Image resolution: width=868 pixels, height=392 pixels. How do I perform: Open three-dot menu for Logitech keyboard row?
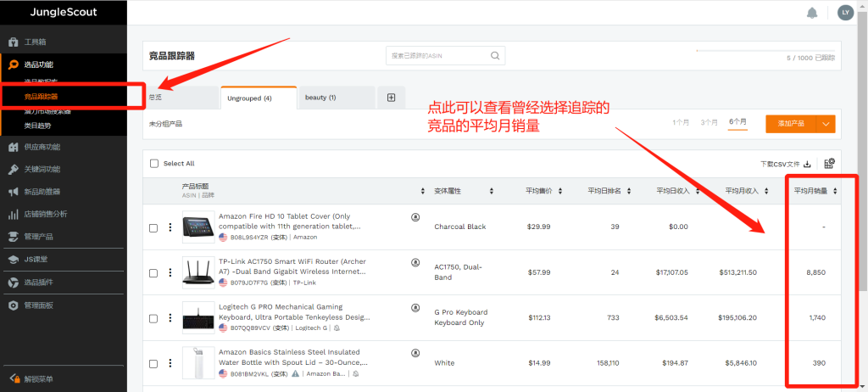[x=170, y=318]
